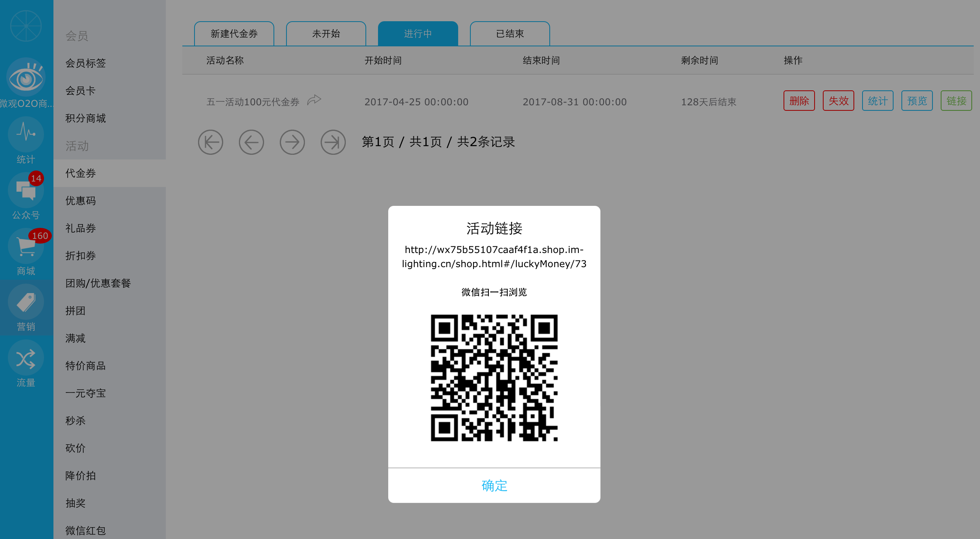
Task: Open 满减 menu item
Action: [x=110, y=338]
